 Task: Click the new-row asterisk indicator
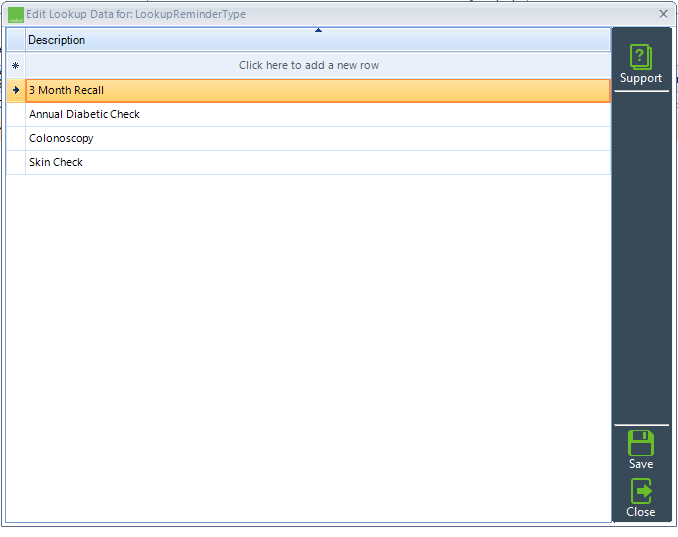pyautogui.click(x=16, y=66)
